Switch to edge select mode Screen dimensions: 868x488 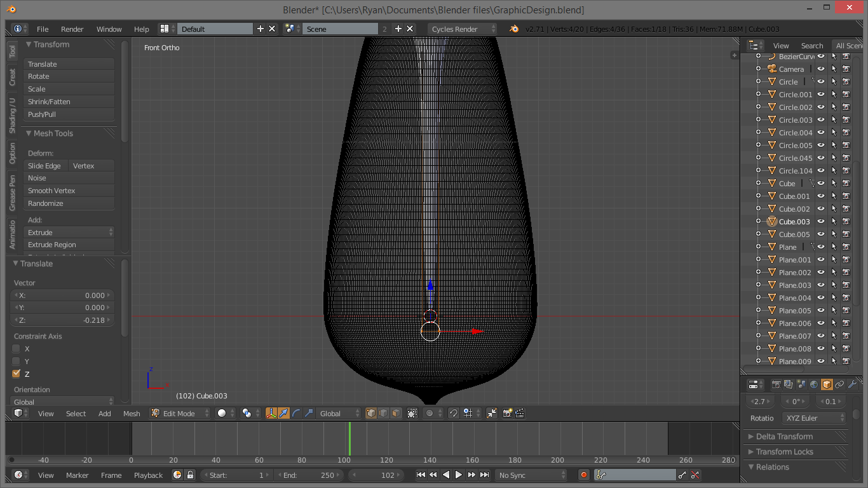click(x=383, y=413)
